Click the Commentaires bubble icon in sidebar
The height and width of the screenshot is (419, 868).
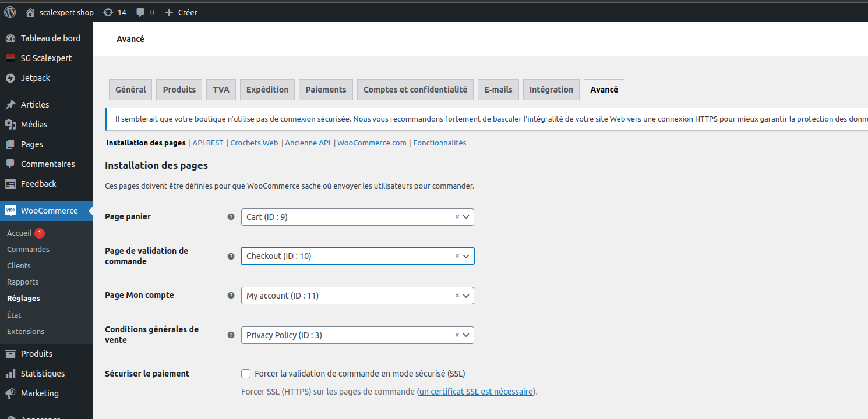coord(10,164)
